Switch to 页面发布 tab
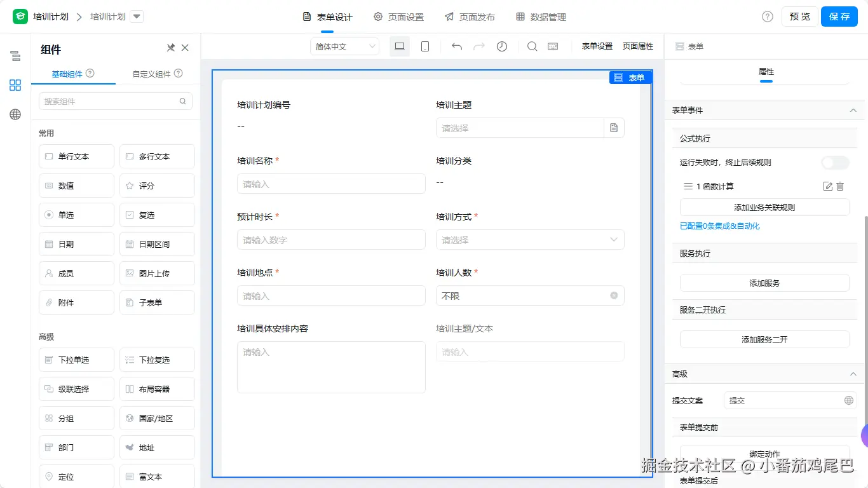 (x=470, y=17)
